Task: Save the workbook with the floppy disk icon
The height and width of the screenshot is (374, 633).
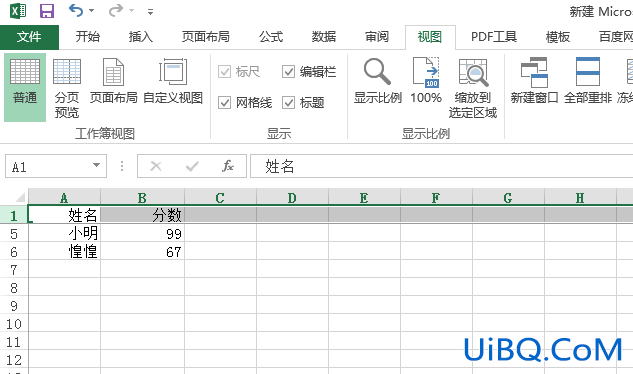Action: (47, 11)
